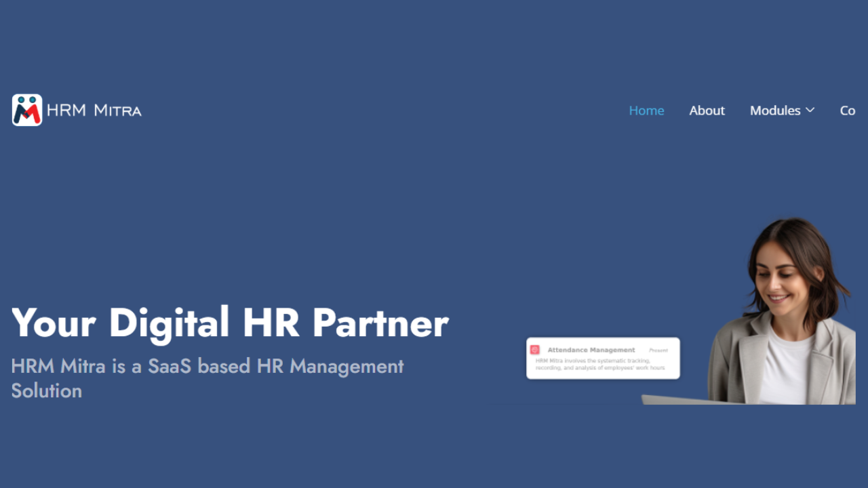Open the About page from navigation
868x488 pixels.
point(707,110)
